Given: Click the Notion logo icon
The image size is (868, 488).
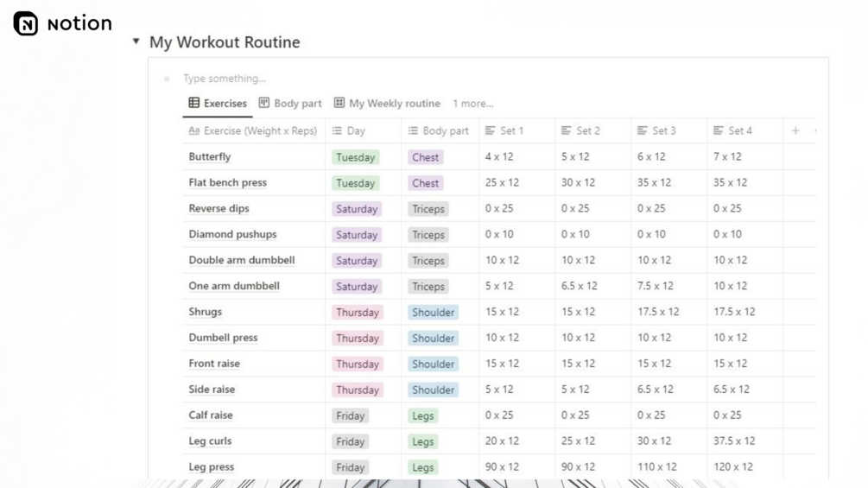Looking at the screenshot, I should [x=25, y=23].
